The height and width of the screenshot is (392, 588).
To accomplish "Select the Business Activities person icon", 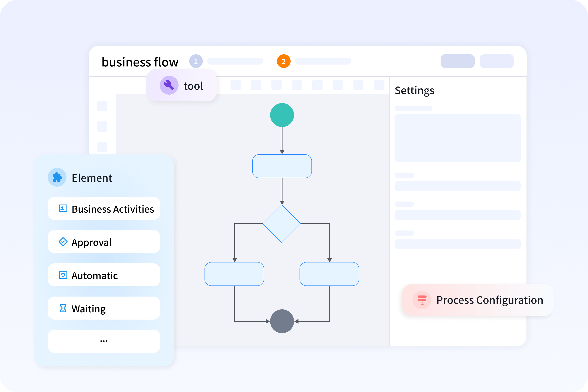I will coord(63,209).
